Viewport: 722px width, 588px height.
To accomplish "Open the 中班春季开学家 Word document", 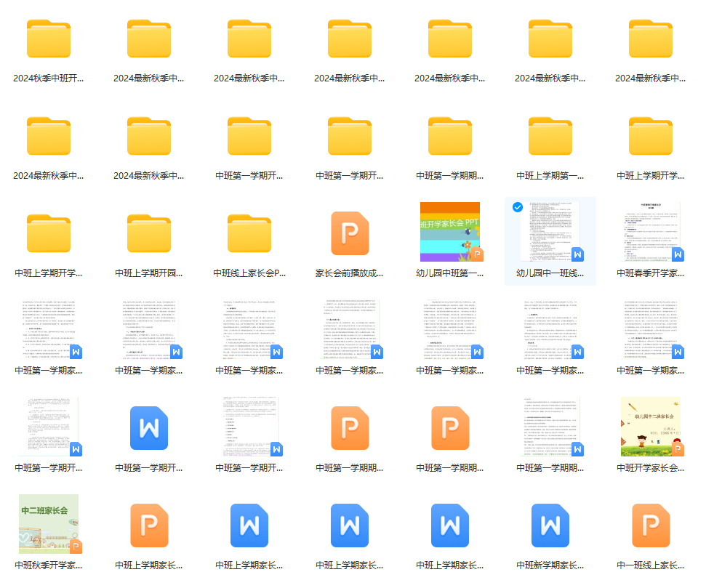I will [651, 233].
